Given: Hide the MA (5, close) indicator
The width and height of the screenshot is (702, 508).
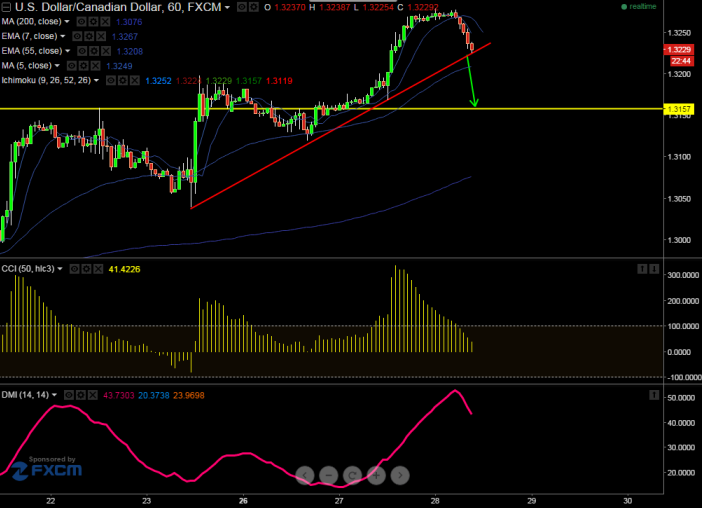Looking at the screenshot, I should (x=72, y=66).
